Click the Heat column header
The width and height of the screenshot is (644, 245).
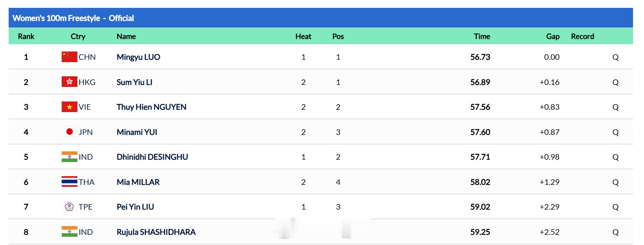pyautogui.click(x=303, y=36)
